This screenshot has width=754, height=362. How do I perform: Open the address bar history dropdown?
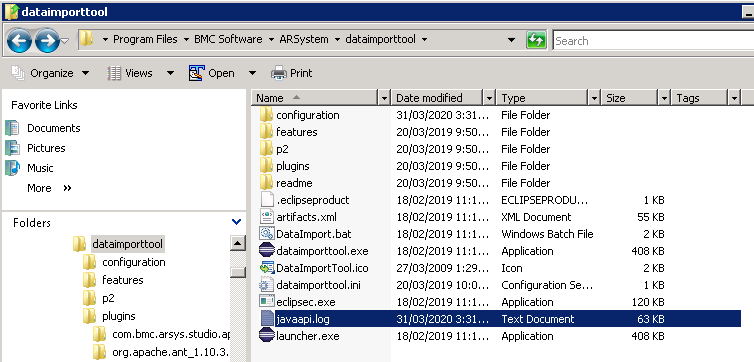pyautogui.click(x=512, y=40)
